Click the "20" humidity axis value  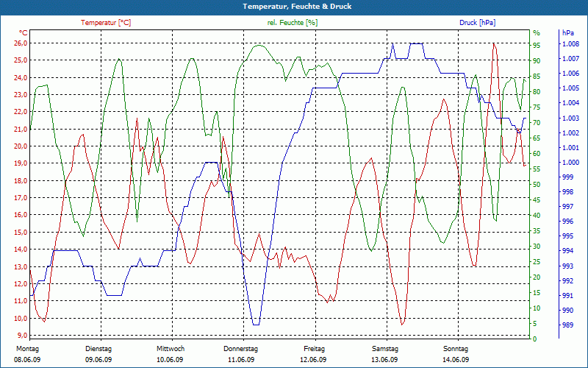[537, 277]
